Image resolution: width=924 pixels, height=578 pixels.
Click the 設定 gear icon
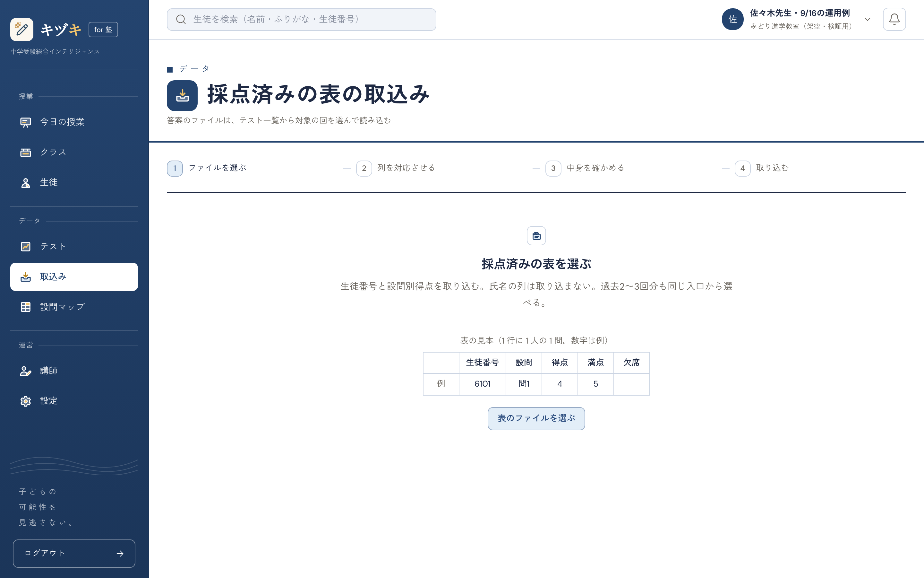coord(26,401)
